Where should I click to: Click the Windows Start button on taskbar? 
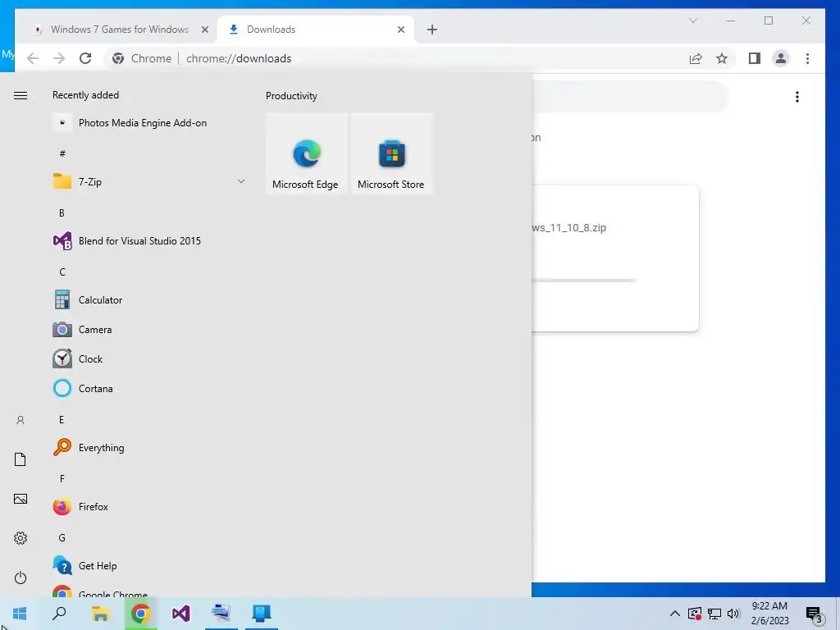tap(20, 614)
